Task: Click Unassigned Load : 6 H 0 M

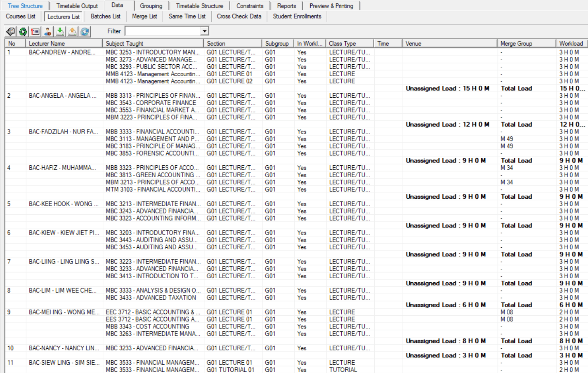Action: (x=446, y=305)
